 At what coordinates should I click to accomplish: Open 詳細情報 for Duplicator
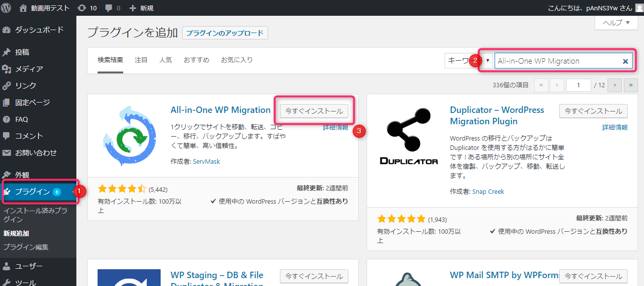click(x=615, y=127)
